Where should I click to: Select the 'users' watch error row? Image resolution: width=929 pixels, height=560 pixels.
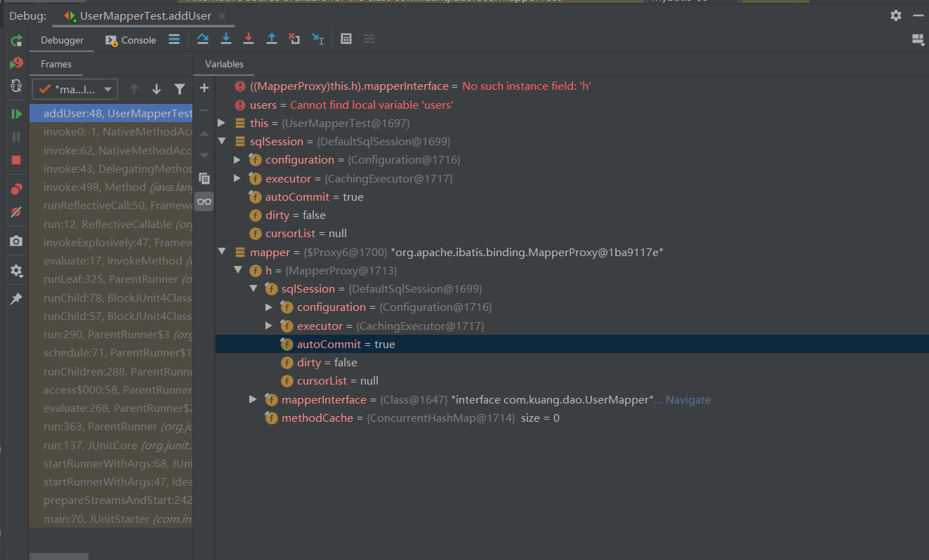(572, 105)
